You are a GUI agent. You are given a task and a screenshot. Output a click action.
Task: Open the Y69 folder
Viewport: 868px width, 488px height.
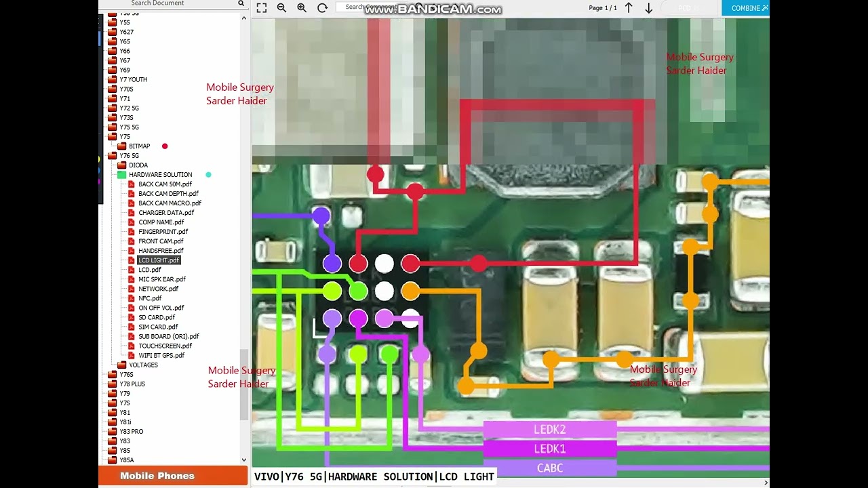(x=125, y=70)
